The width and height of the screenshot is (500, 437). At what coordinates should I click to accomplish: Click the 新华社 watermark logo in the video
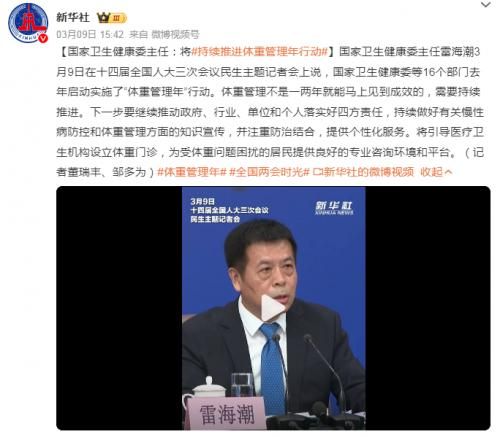333,208
